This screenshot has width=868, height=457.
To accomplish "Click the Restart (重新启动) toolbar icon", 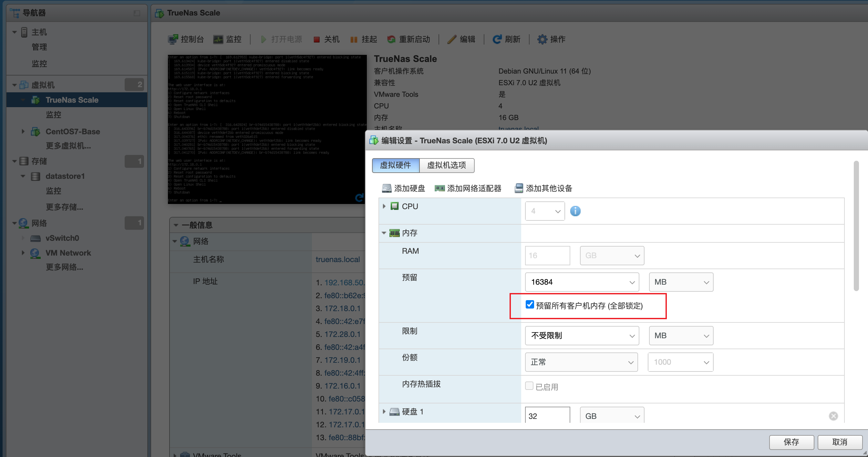I will pyautogui.click(x=391, y=39).
